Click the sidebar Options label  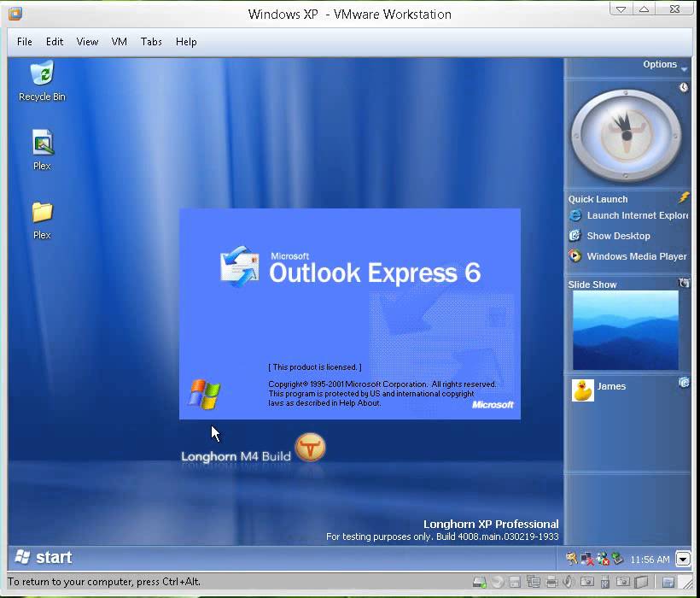660,64
